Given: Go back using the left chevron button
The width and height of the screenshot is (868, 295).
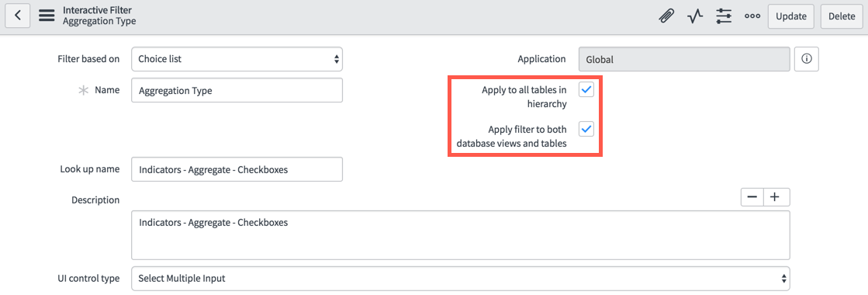Looking at the screenshot, I should (18, 16).
